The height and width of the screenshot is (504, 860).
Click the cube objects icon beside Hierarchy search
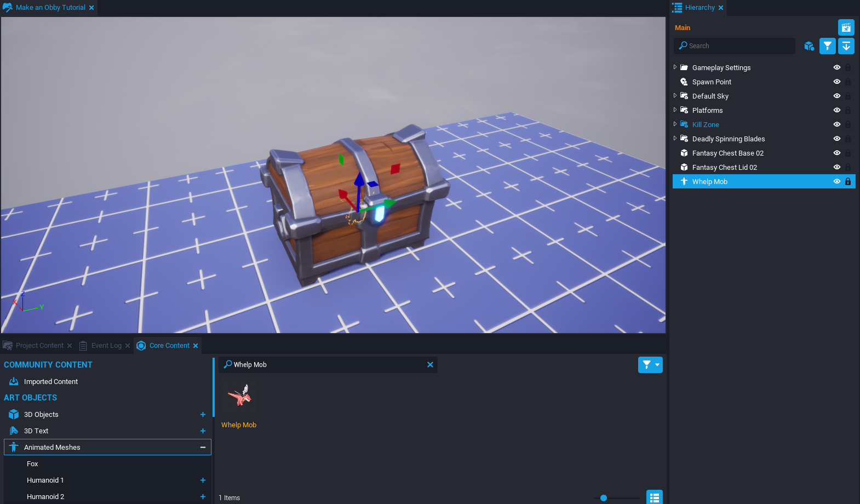(x=809, y=46)
